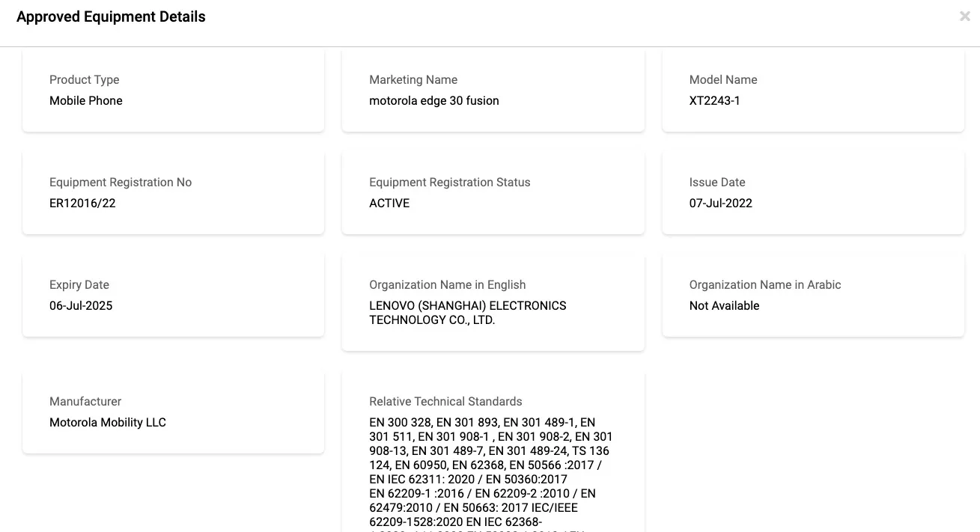Screen dimensions: 980x532
Task: Close the Approved Equipment Details dialog
Action: (965, 16)
